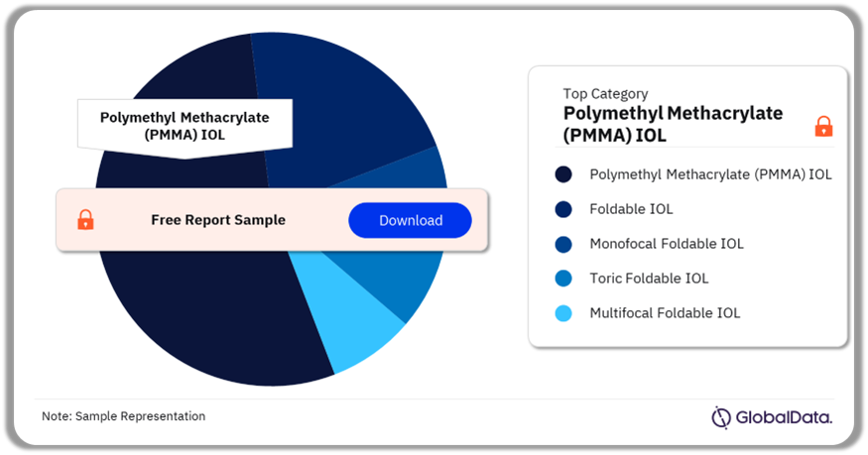Click the Polymethyl Methacrylate (PMMA) IOL legend swatch
Viewport: 868px width, 455px height.
[x=563, y=174]
